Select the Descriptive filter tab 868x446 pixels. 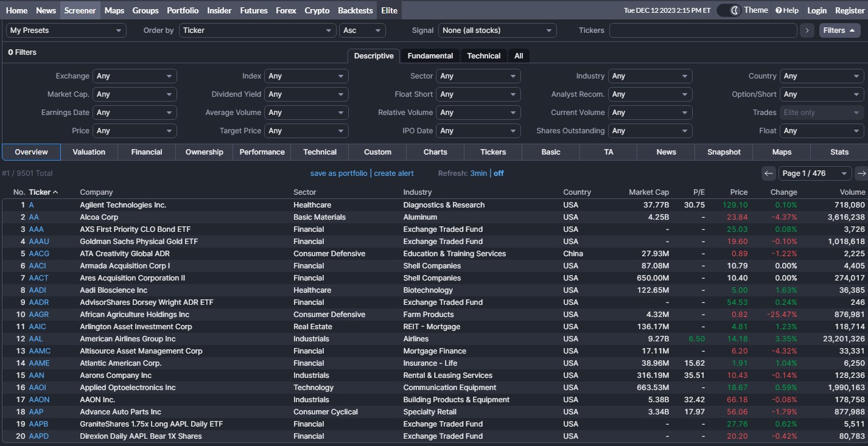coord(374,56)
